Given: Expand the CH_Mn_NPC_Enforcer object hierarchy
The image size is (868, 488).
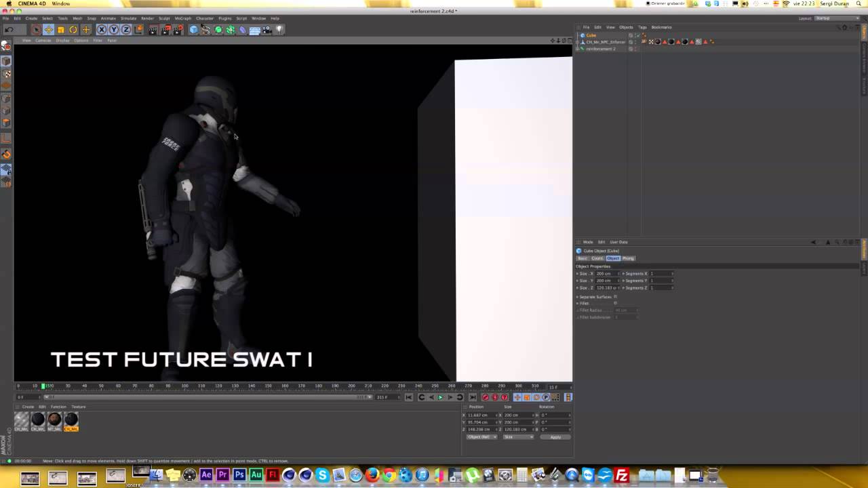Looking at the screenshot, I should point(578,42).
